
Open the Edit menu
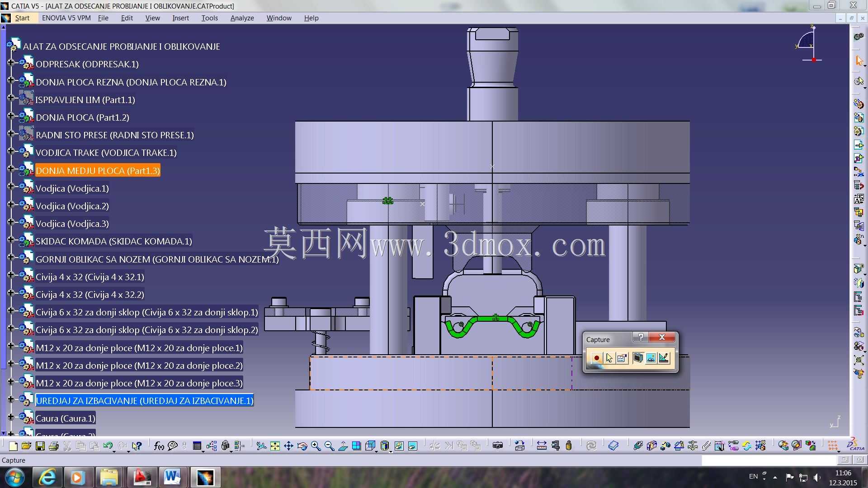pyautogui.click(x=127, y=18)
